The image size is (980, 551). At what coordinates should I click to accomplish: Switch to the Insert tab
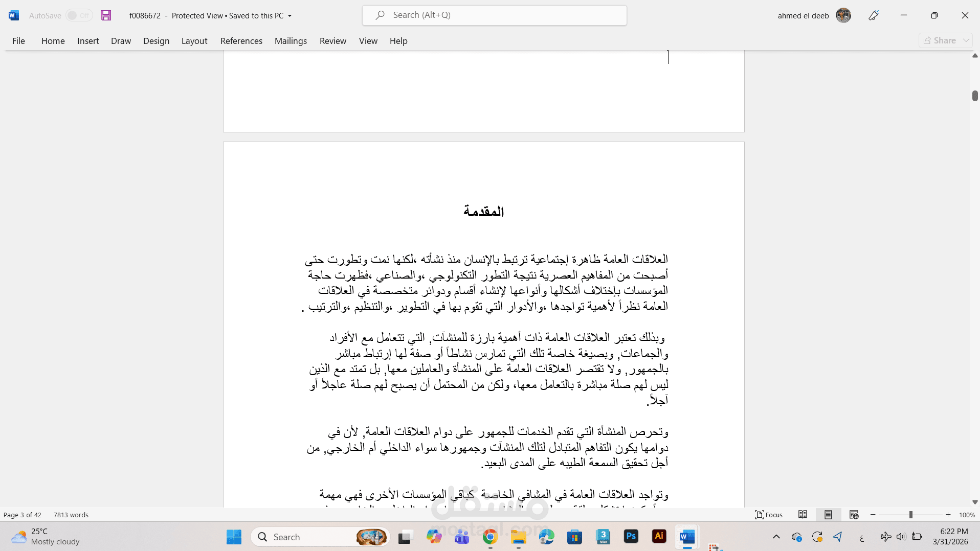[x=88, y=41]
